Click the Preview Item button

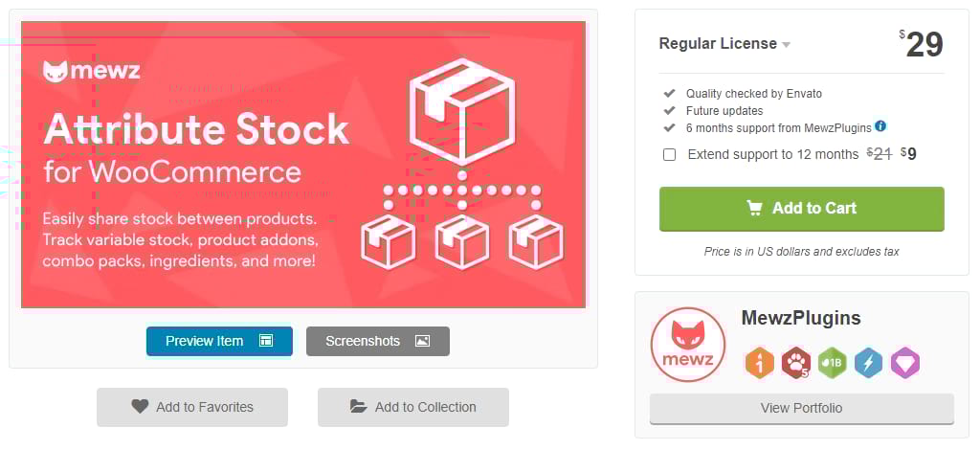pos(219,341)
